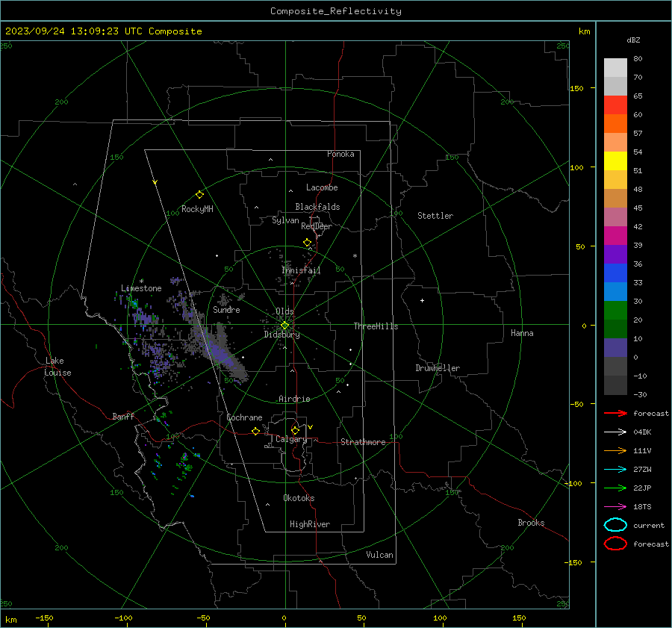This screenshot has width=672, height=628.
Task: Click the dBZ heading above the color scale
Action: pos(633,40)
